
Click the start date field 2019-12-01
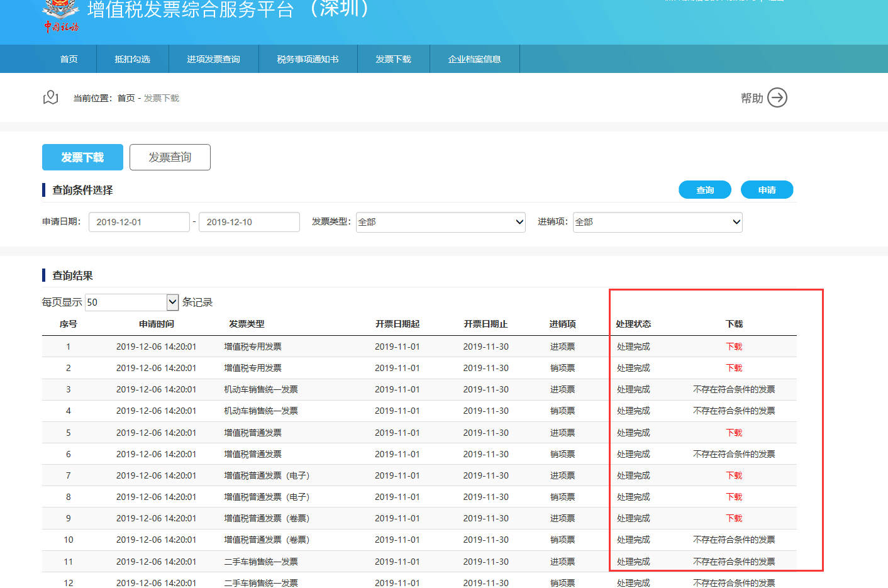139,222
